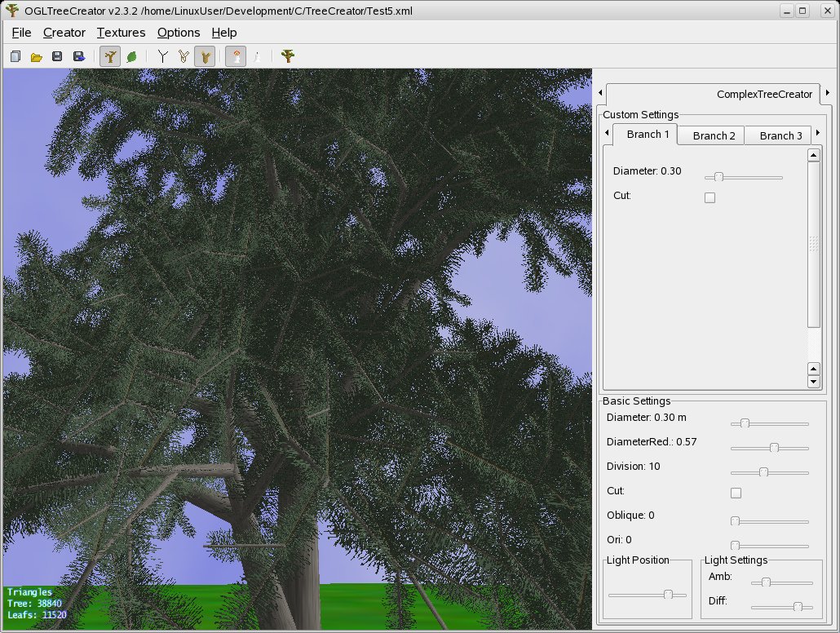
Task: Enable the Cut checkbox in Custom Settings
Action: 710,197
